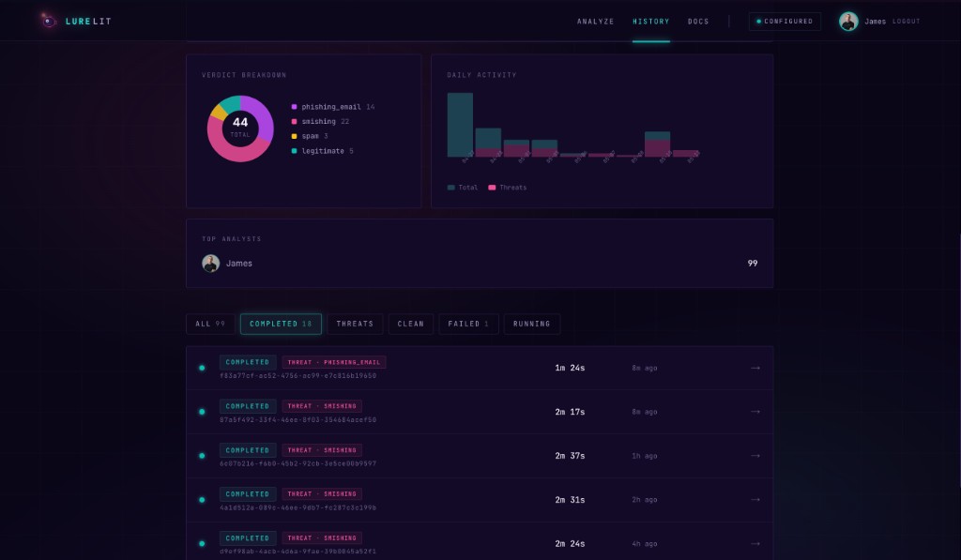The height and width of the screenshot is (560, 961).
Task: Click the Threats legend swatch in Daily Activity
Action: coord(492,188)
